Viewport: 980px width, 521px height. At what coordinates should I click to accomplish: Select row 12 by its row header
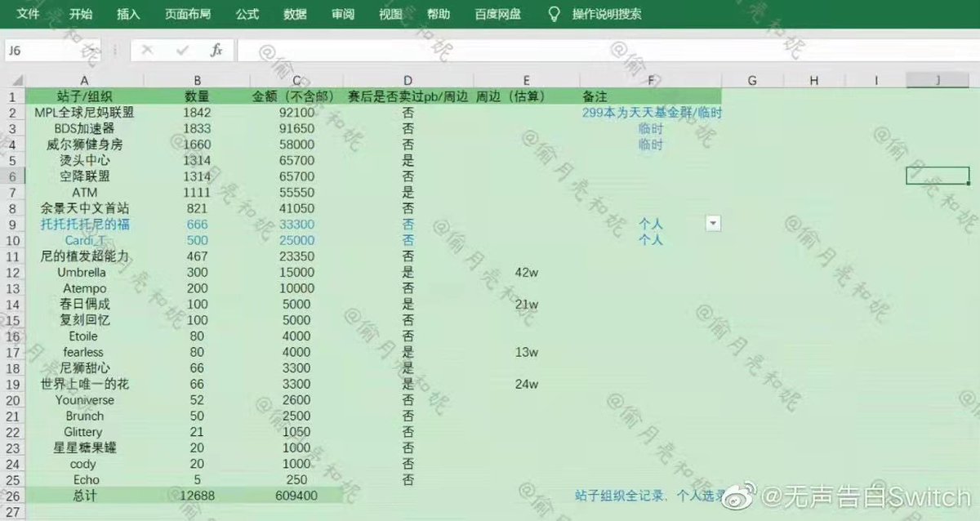coord(12,272)
